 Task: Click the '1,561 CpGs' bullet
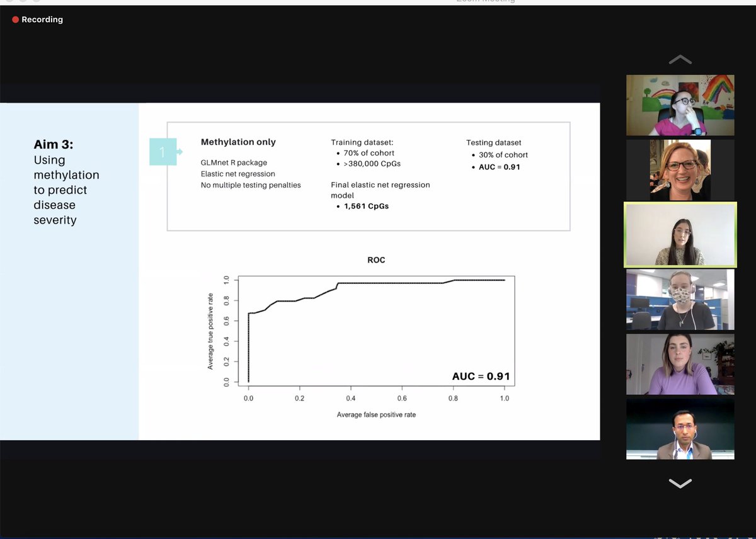(x=366, y=206)
